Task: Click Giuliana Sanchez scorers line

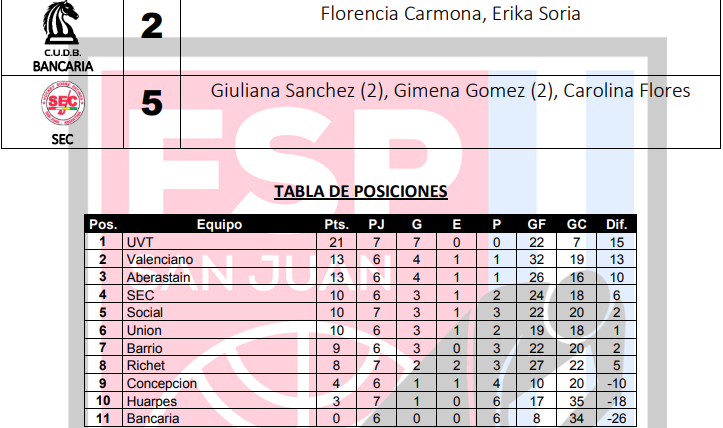Action: pyautogui.click(x=450, y=90)
